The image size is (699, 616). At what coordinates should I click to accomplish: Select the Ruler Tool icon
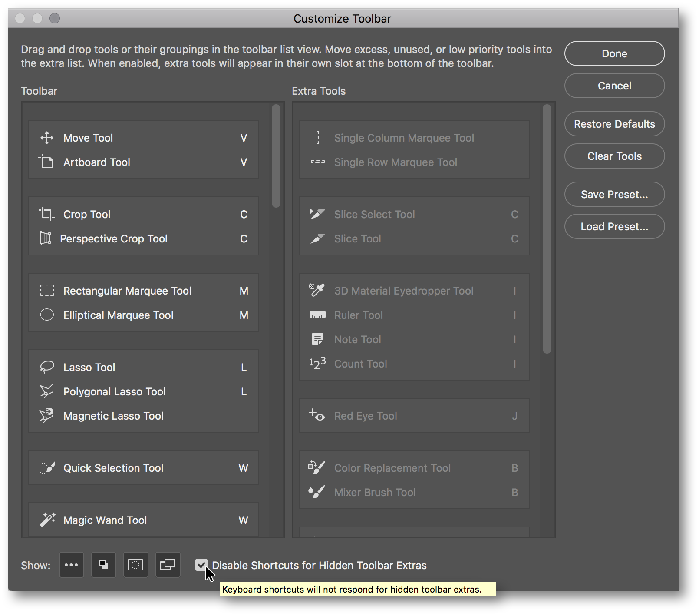tap(317, 315)
